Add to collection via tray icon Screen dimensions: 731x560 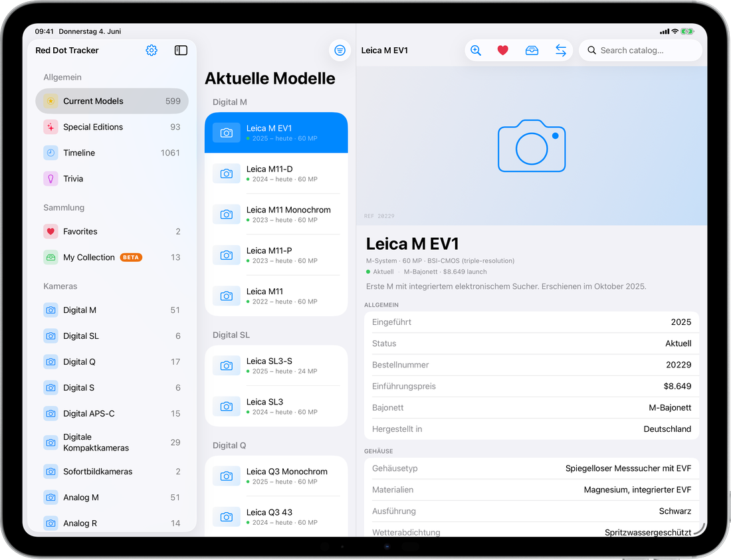click(532, 50)
